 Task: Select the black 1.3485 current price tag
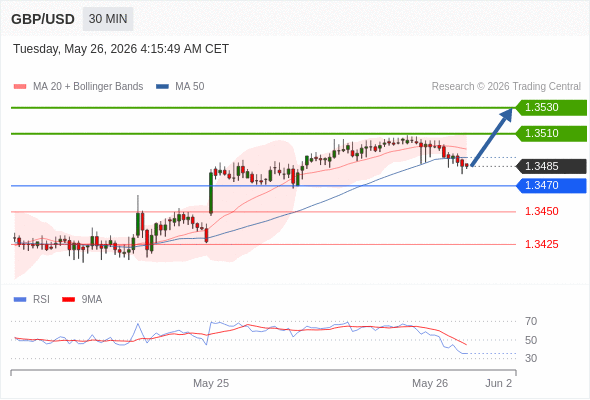pos(551,166)
